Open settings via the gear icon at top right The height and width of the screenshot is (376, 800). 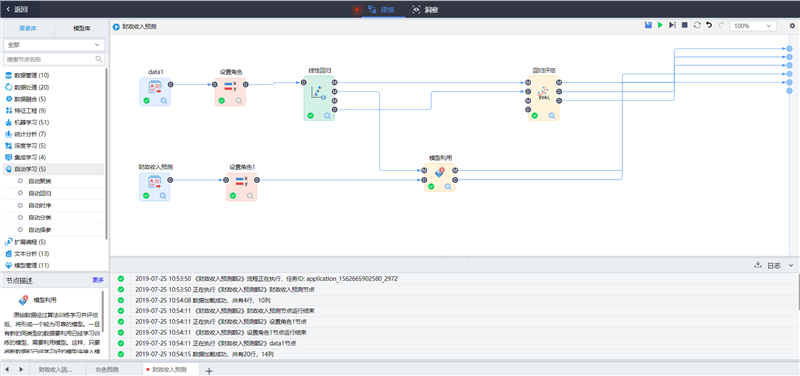[792, 26]
